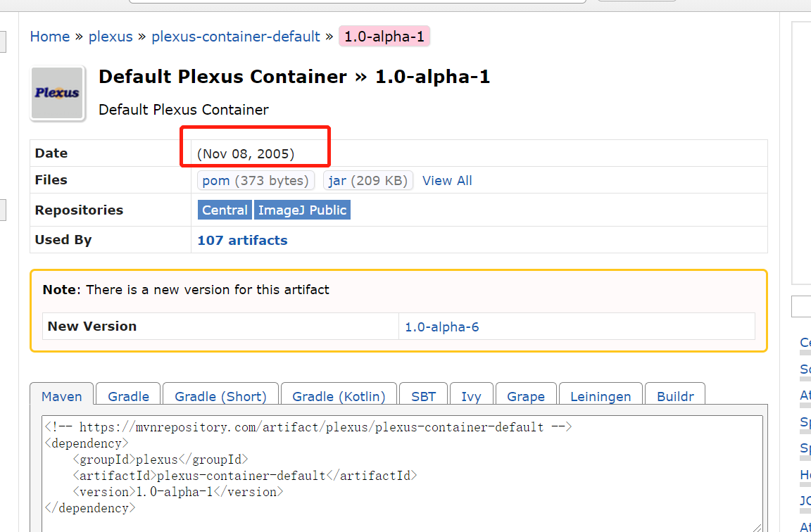
Task: Open the 107 artifacts link
Action: pyautogui.click(x=242, y=240)
